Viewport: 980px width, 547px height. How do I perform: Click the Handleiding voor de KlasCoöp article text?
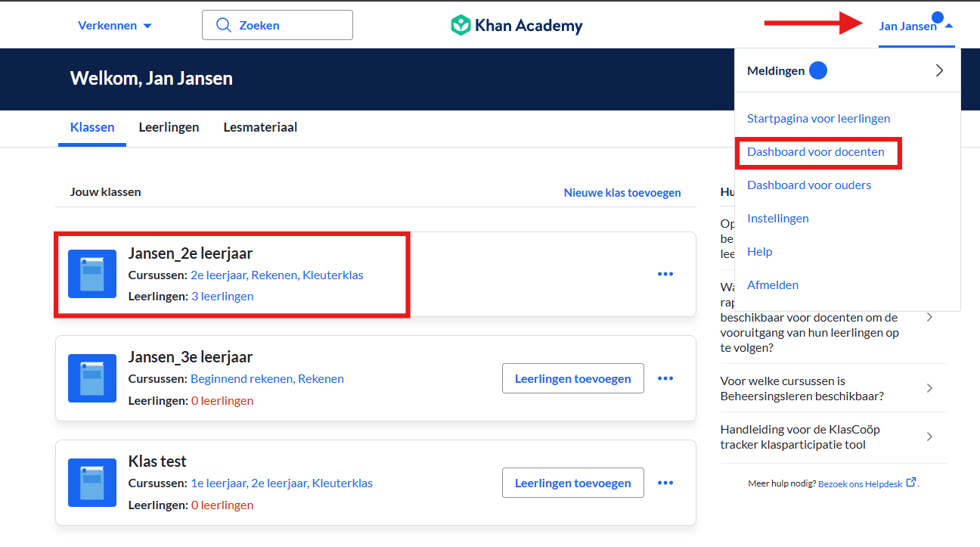pos(800,437)
